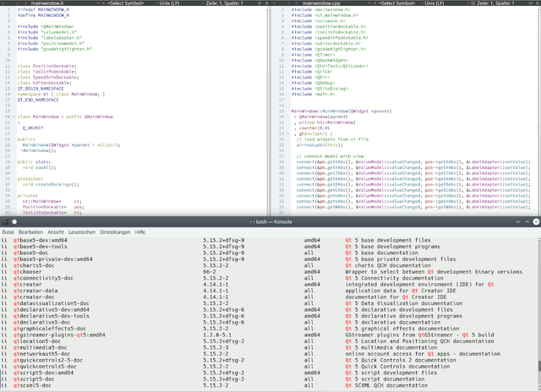Collapse the constructor fold marker at line 23
Viewport: 541px width, 392px height.
tap(287, 133)
